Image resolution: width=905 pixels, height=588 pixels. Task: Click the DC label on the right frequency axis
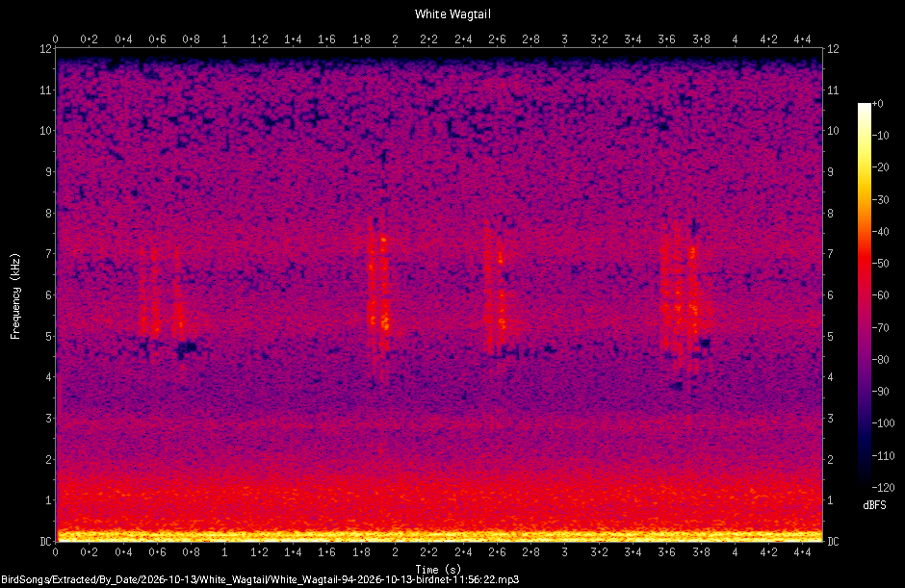coord(833,541)
